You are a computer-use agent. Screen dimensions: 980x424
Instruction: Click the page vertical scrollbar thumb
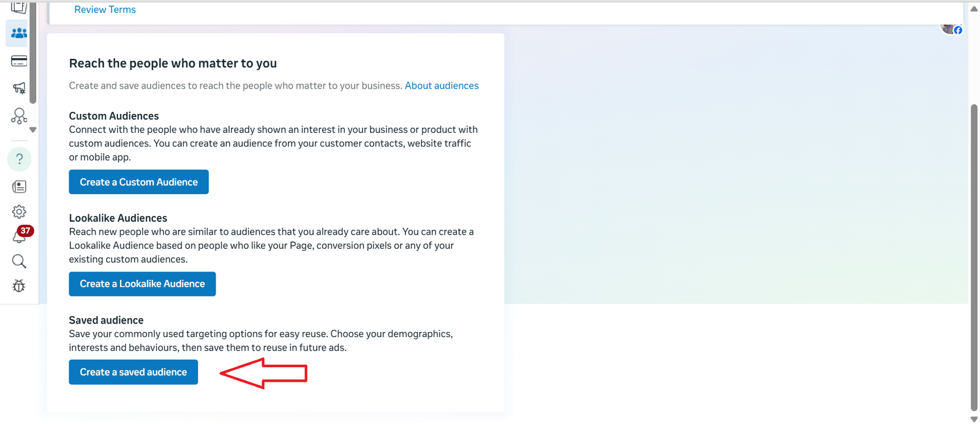974,257
